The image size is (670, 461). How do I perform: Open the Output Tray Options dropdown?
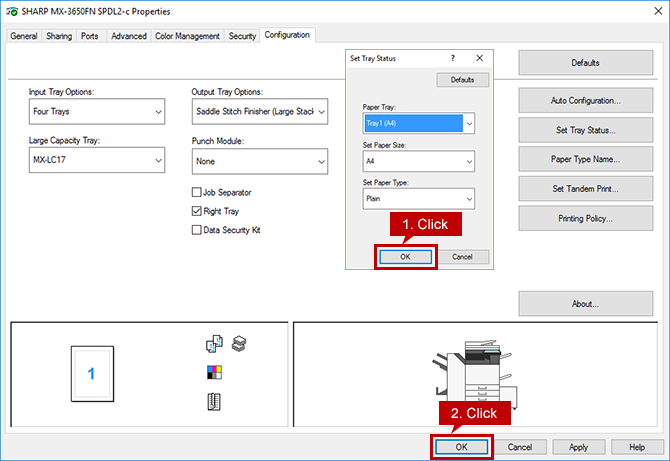click(x=260, y=112)
